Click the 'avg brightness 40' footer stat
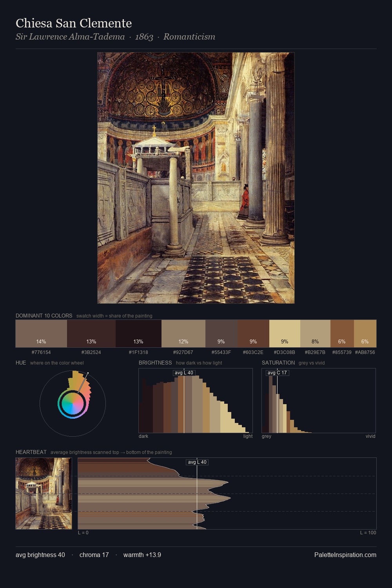The width and height of the screenshot is (392, 588). click(40, 555)
